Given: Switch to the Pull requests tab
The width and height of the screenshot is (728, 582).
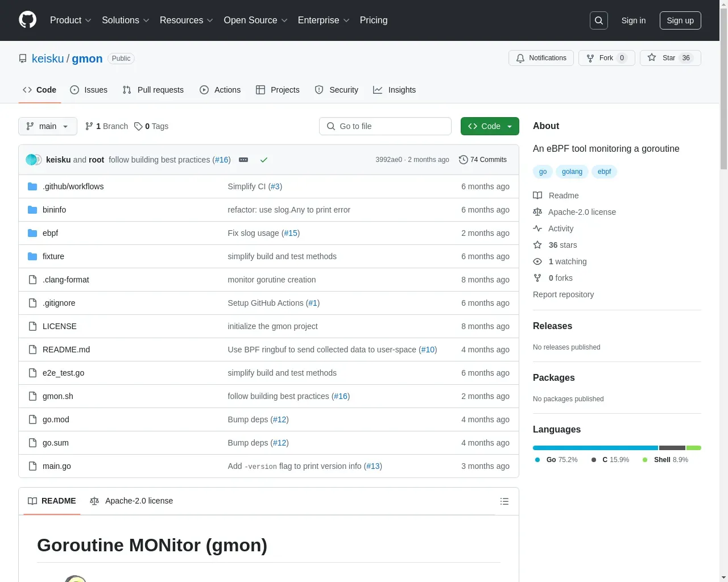Looking at the screenshot, I should click(153, 90).
